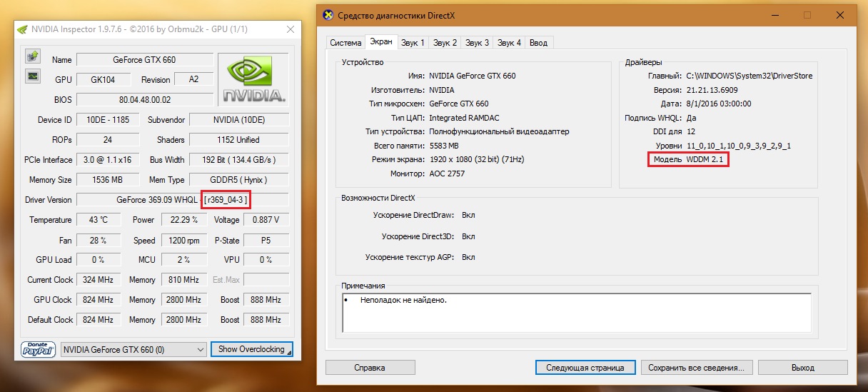Close the NVIDIA Inspector window
The width and height of the screenshot is (868, 392).
(290, 29)
